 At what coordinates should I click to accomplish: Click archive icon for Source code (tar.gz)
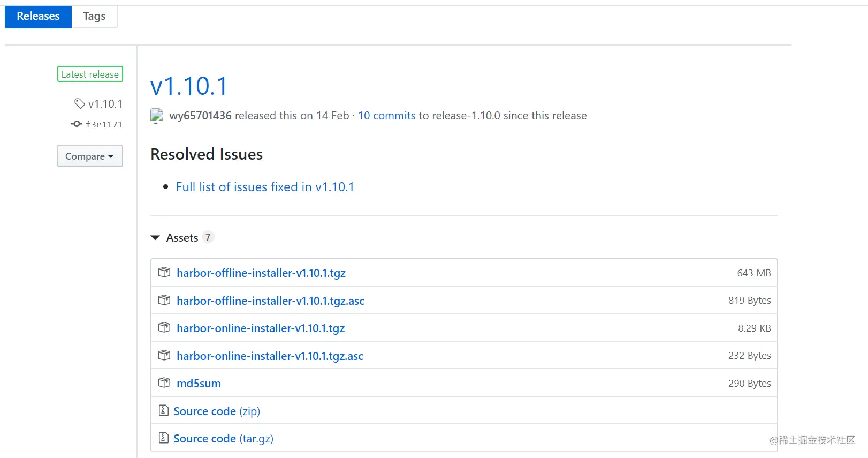coord(164,438)
